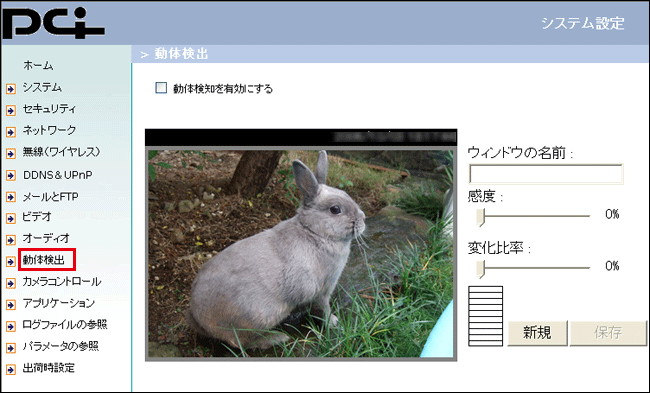The height and width of the screenshot is (393, 650).
Task: Enable the 動体検知を有効にする checkbox
Action: (x=161, y=87)
